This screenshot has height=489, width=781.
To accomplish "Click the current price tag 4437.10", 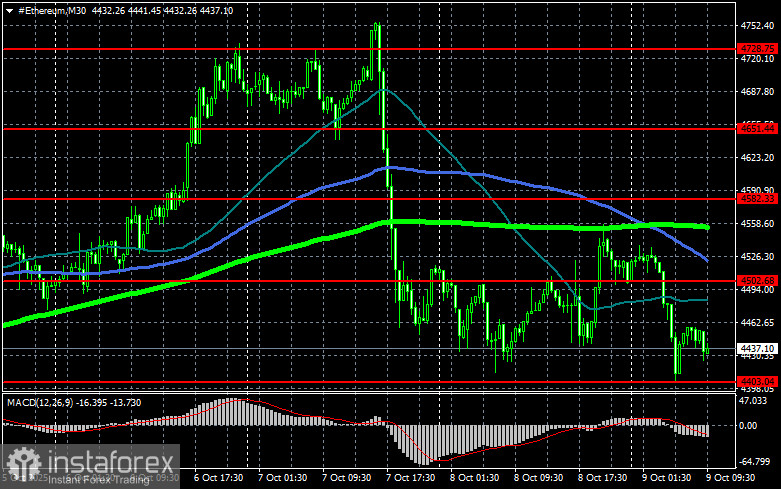I will [757, 348].
